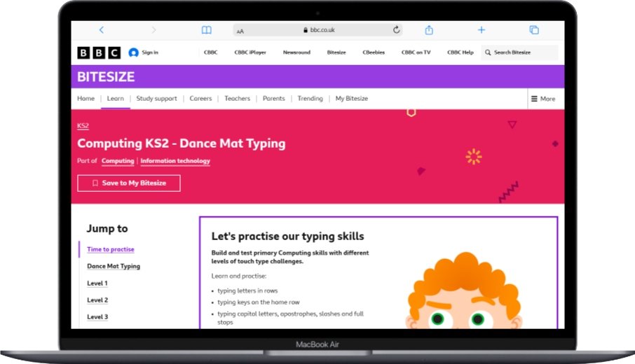The image size is (635, 364).
Task: Tap the AA reader text size control
Action: pos(240,31)
